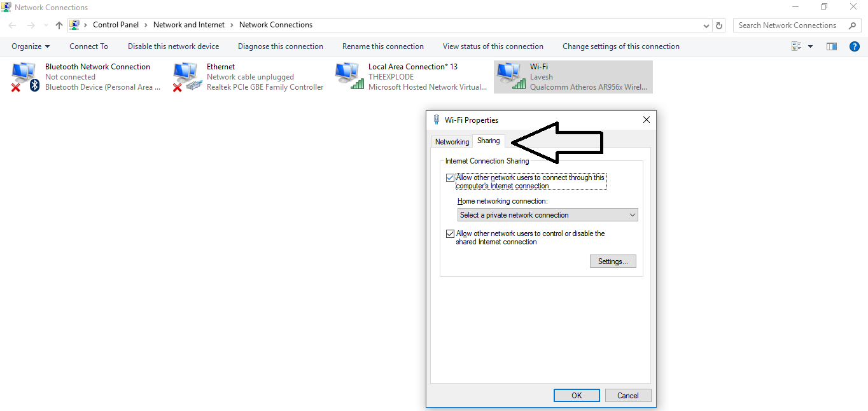Viewport: 868px width, 411px height.
Task: Select the Ethernet adapter icon
Action: [x=186, y=75]
